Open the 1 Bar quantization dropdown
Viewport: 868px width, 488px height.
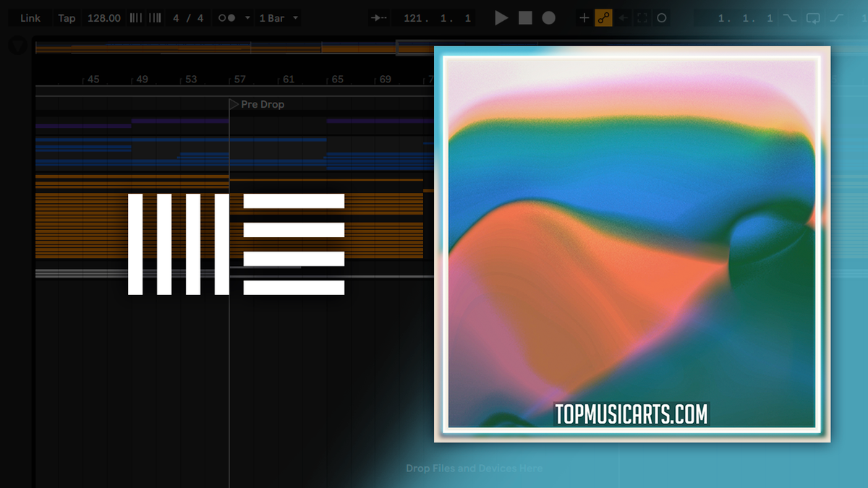[x=278, y=18]
